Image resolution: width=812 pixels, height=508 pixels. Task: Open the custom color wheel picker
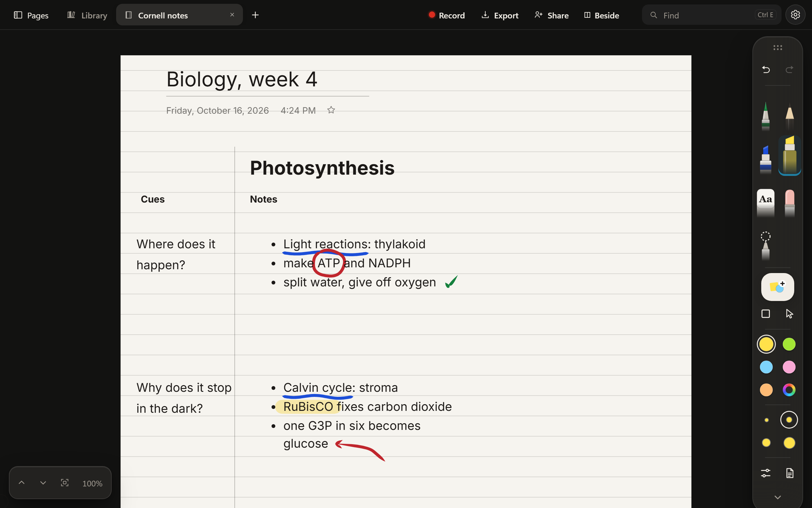(789, 390)
